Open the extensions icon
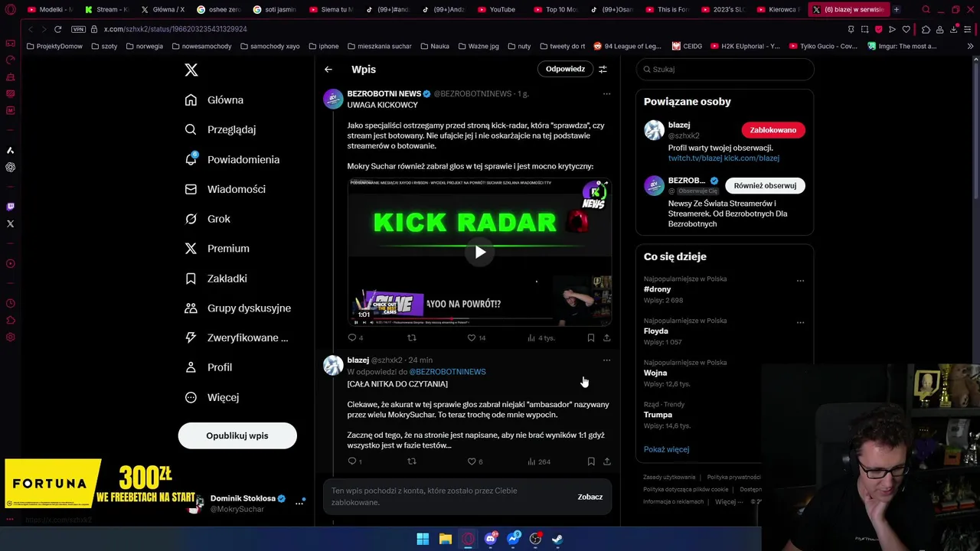This screenshot has height=551, width=980. (x=926, y=29)
